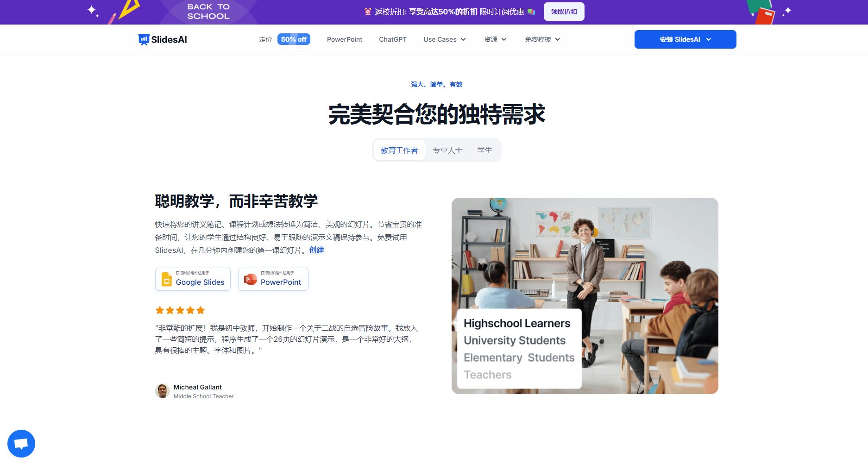Open the PowerPoint add-in option
The height and width of the screenshot is (464, 868).
click(x=273, y=279)
